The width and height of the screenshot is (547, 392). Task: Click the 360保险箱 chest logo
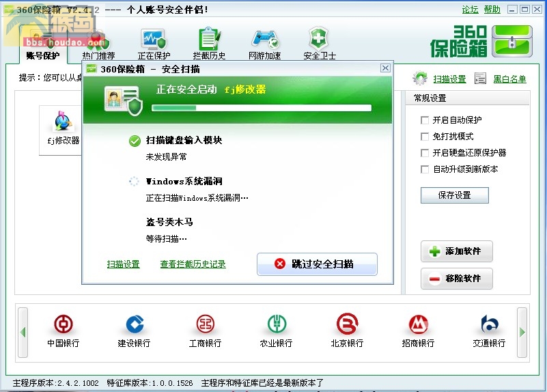tap(512, 41)
